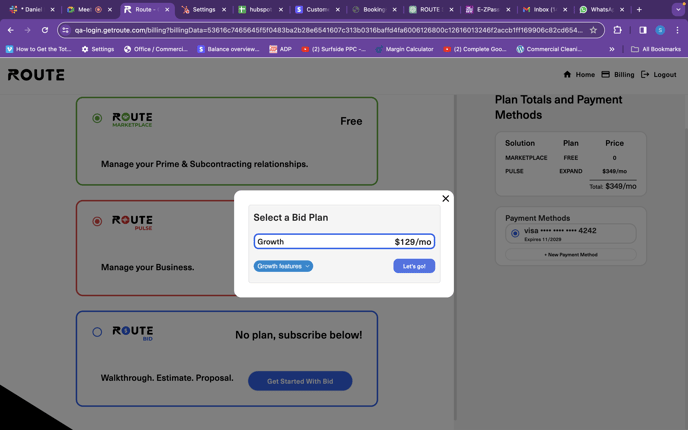The height and width of the screenshot is (430, 688).
Task: Open Margin Calculator bookmark
Action: (404, 49)
